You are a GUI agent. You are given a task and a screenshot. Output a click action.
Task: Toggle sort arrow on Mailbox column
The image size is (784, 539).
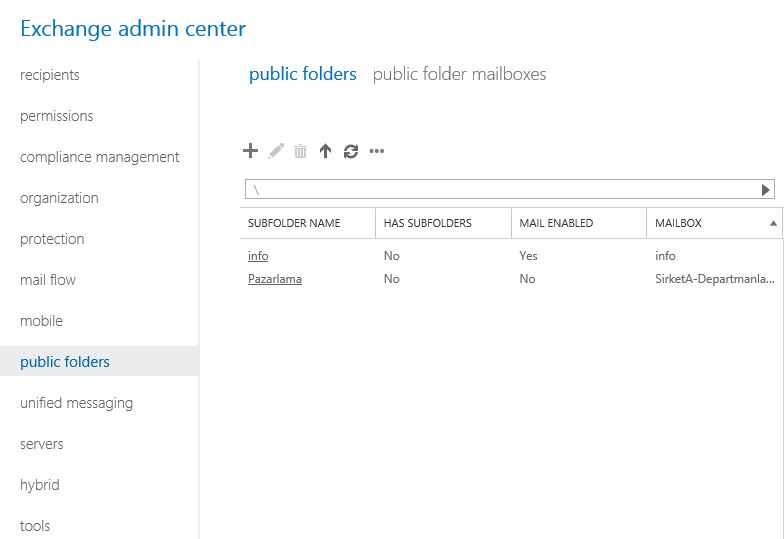point(773,223)
